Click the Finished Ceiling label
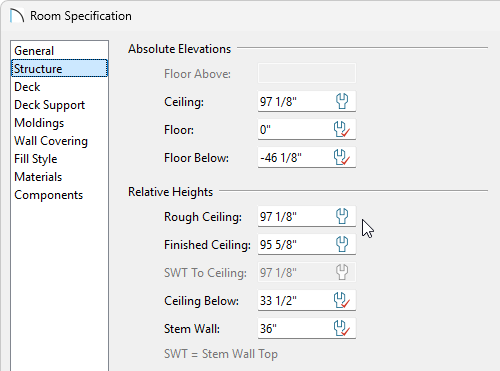This screenshot has height=371, width=500. [x=207, y=245]
